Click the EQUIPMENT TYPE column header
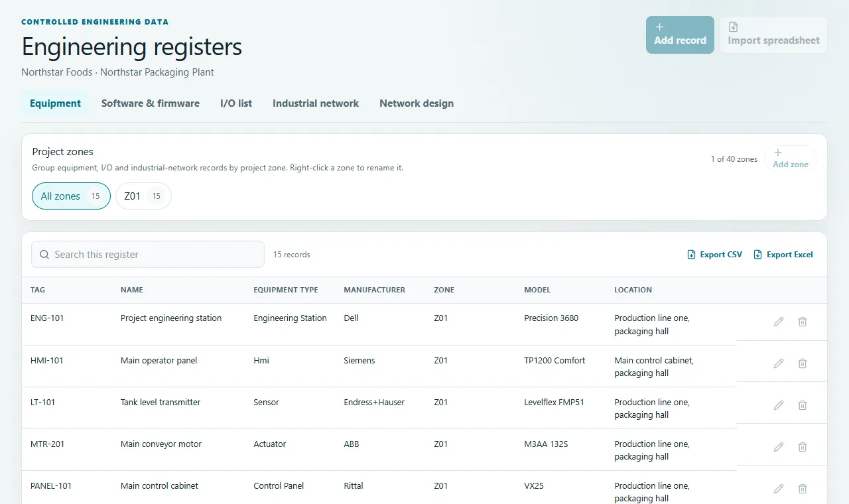Viewport: 849px width, 504px height. click(286, 290)
